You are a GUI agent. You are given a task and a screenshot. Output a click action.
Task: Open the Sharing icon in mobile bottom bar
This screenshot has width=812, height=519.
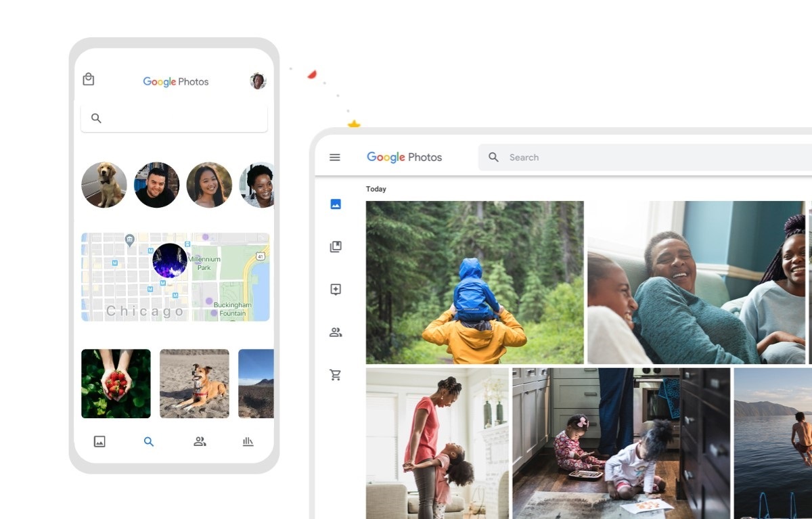pos(198,441)
